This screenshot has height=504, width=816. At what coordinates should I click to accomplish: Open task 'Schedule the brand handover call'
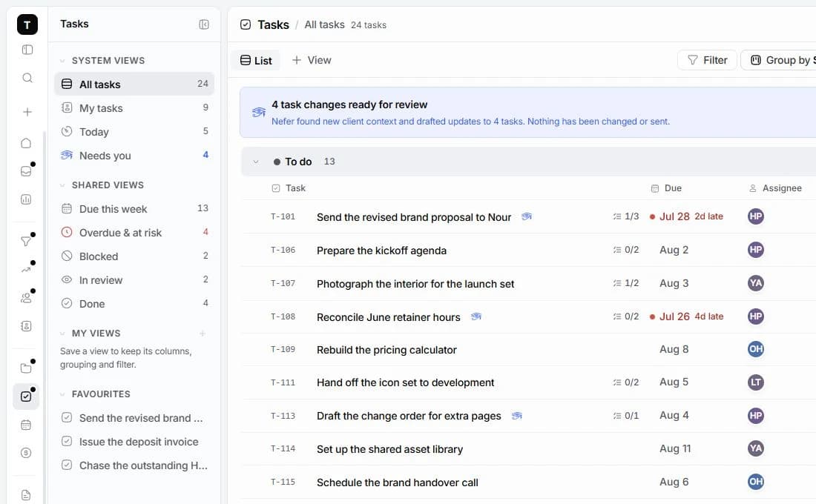tap(398, 483)
